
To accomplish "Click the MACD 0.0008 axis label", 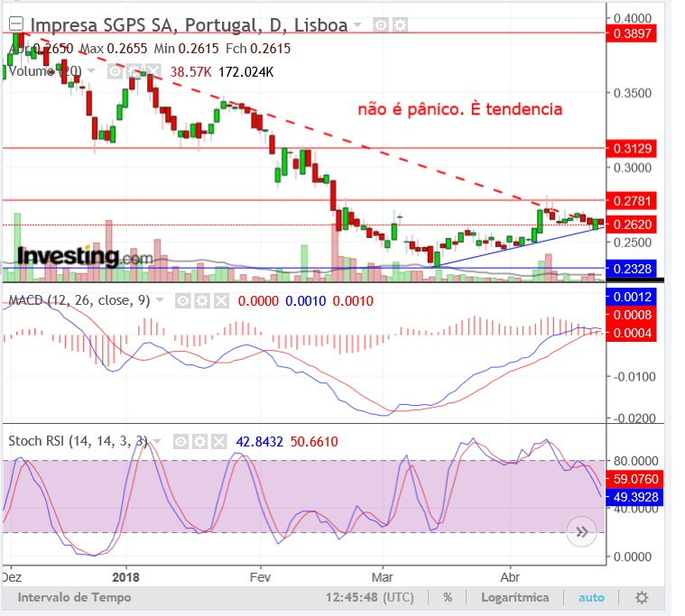I will (631, 315).
